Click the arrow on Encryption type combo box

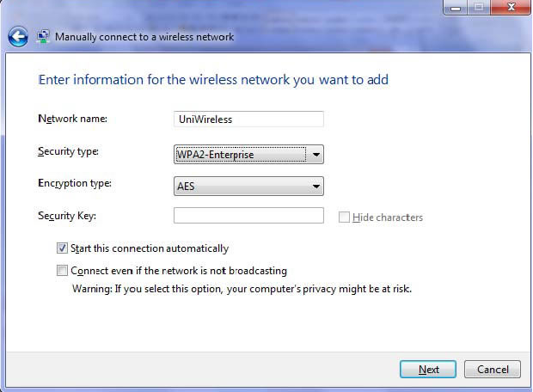[316, 187]
